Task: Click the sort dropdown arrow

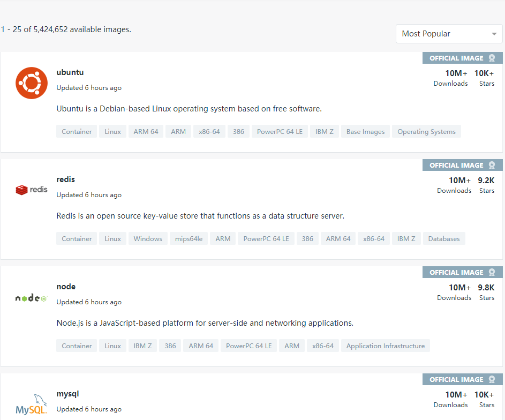Action: 494,34
